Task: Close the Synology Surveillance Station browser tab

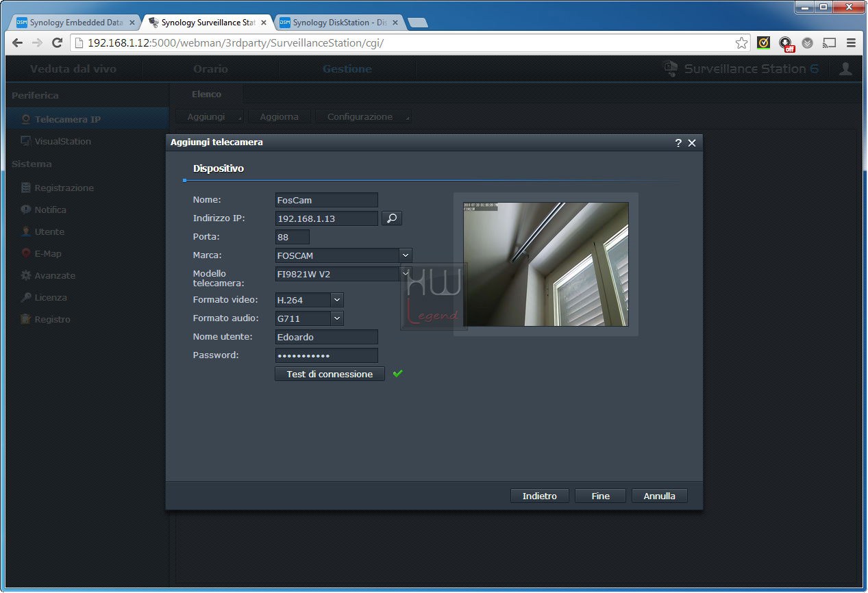Action: coord(264,23)
